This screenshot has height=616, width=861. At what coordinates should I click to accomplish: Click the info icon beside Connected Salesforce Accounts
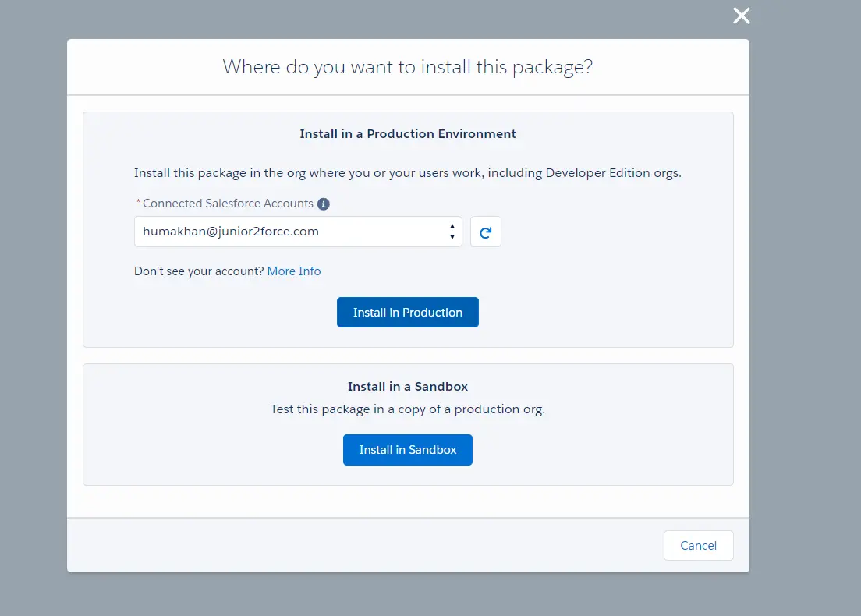coord(324,204)
